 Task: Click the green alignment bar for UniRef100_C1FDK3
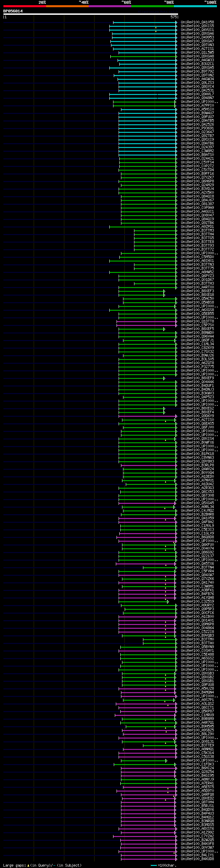145,764
